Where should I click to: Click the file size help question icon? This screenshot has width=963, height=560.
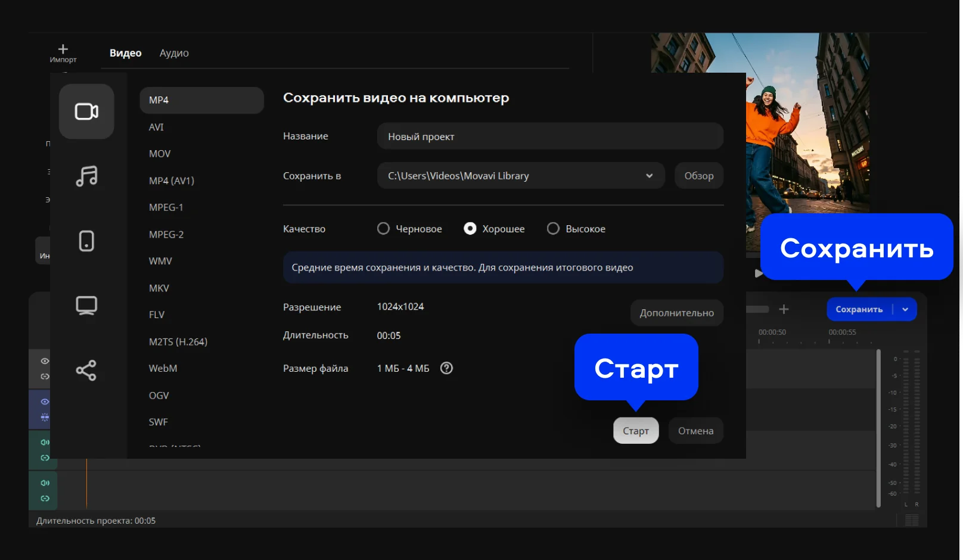pyautogui.click(x=446, y=368)
